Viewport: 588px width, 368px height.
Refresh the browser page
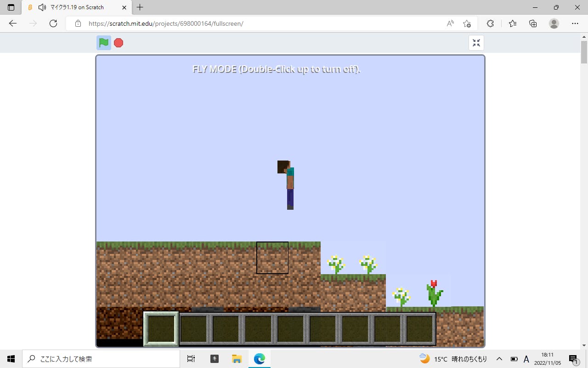(53, 23)
